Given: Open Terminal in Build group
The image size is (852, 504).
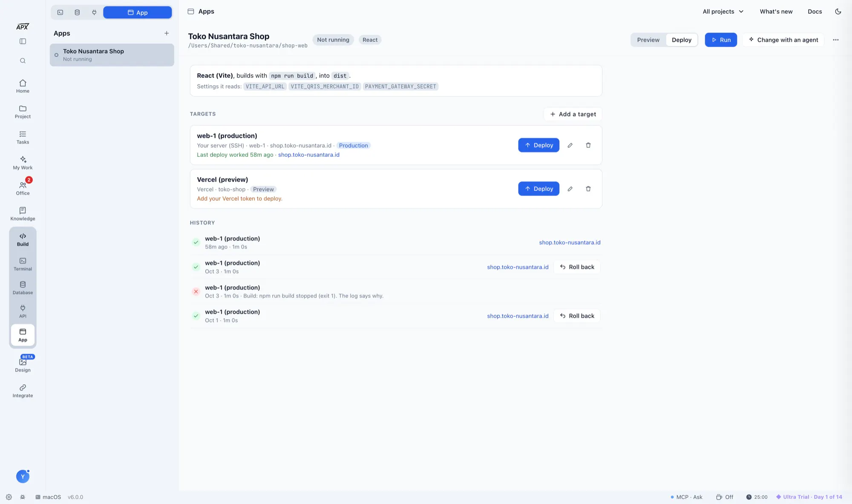Looking at the screenshot, I should (x=23, y=264).
